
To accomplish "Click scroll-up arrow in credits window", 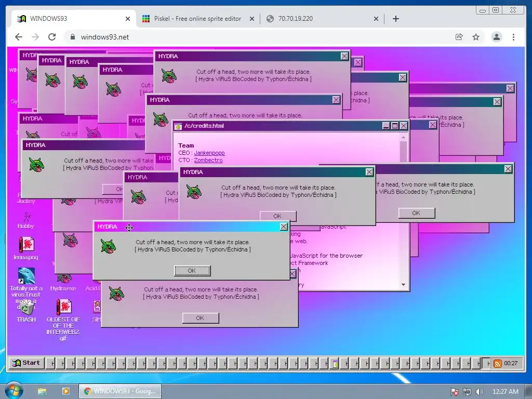I will 403,137.
